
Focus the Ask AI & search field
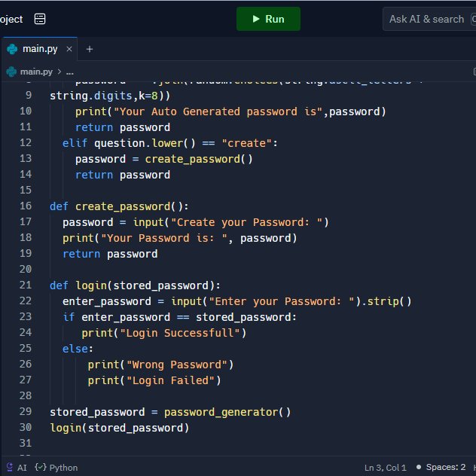(429, 19)
